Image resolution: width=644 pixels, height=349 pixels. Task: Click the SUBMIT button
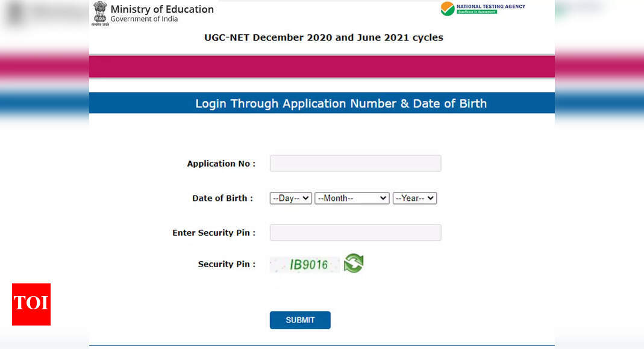pyautogui.click(x=300, y=320)
